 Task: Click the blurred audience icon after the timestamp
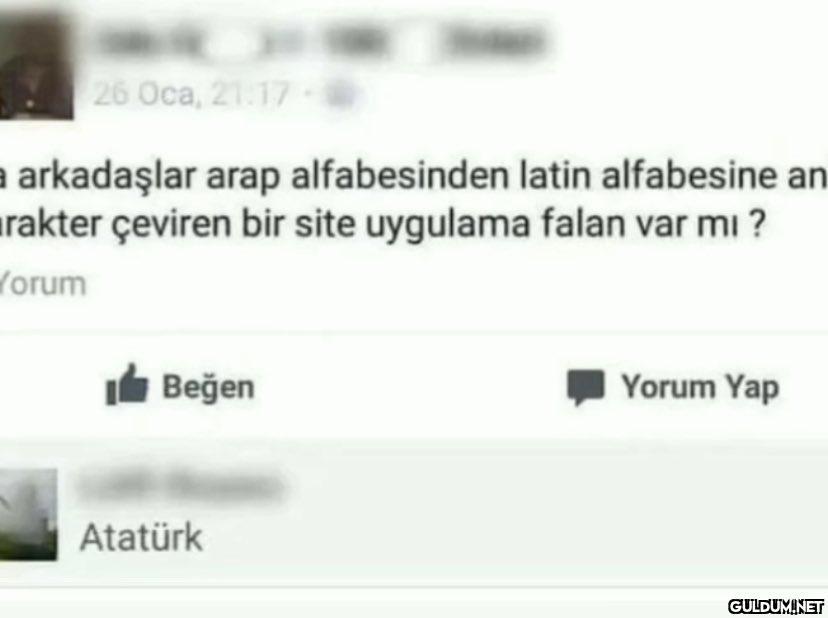tap(342, 96)
